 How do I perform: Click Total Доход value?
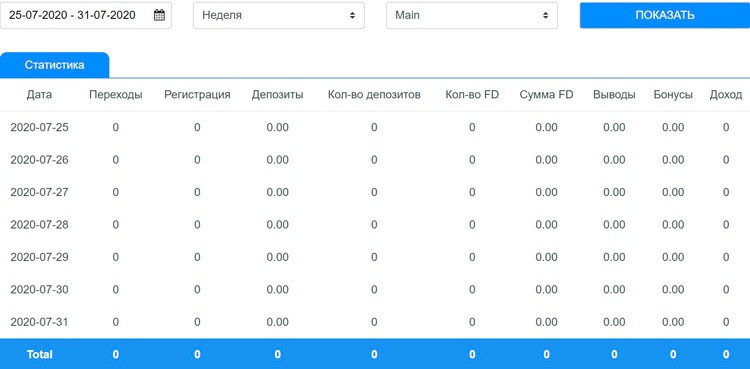726,355
